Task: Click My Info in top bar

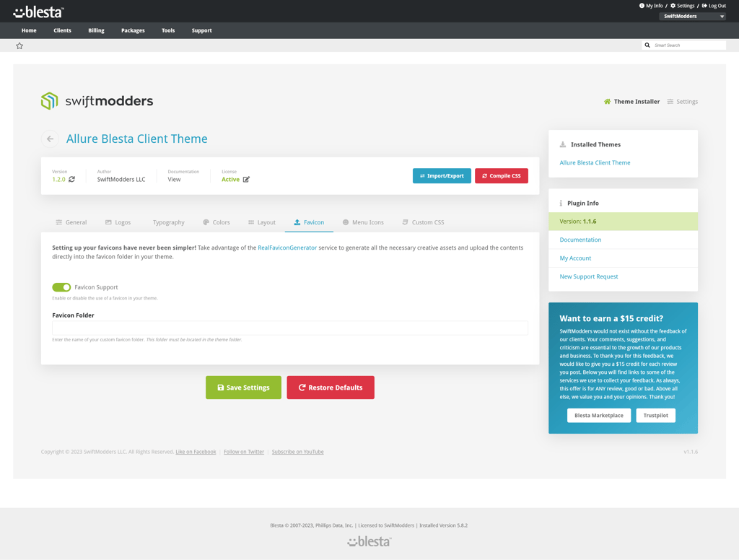Action: [x=651, y=6]
